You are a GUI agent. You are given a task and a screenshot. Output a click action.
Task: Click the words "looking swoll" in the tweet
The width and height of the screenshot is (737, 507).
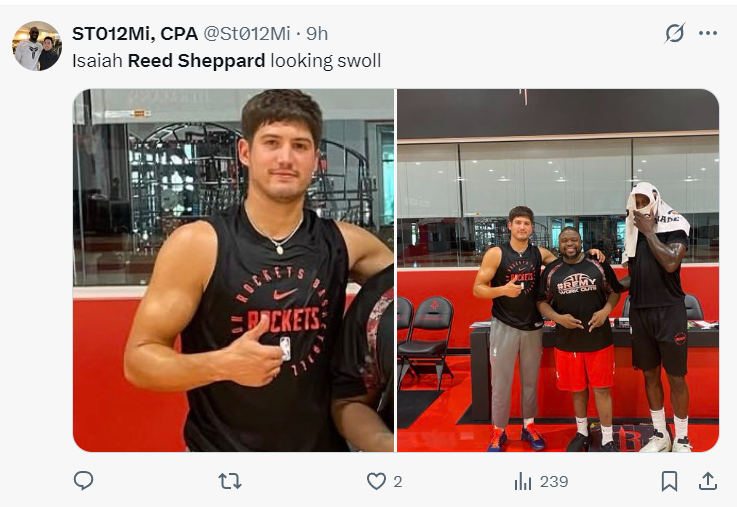326,60
